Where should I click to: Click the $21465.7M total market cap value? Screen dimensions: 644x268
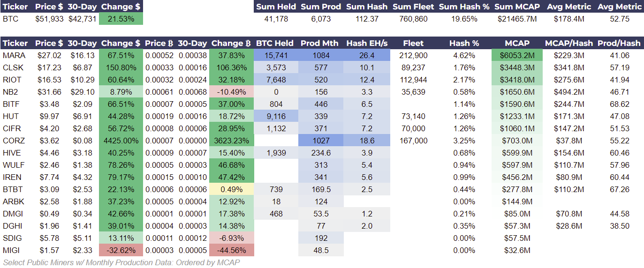(x=517, y=19)
